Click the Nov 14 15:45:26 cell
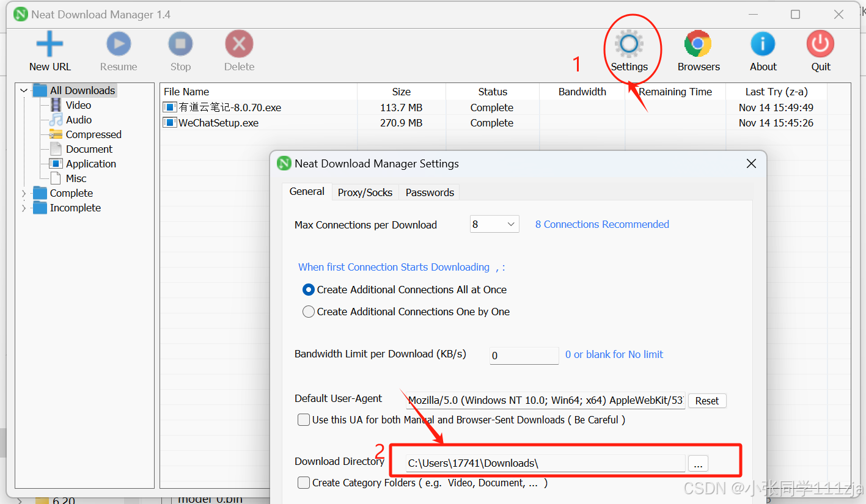 click(x=776, y=123)
